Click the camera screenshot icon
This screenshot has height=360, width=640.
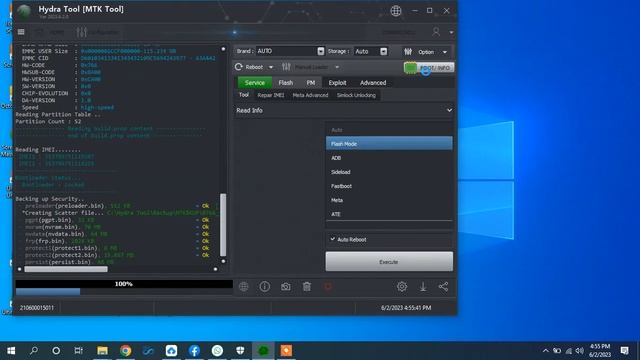click(286, 287)
